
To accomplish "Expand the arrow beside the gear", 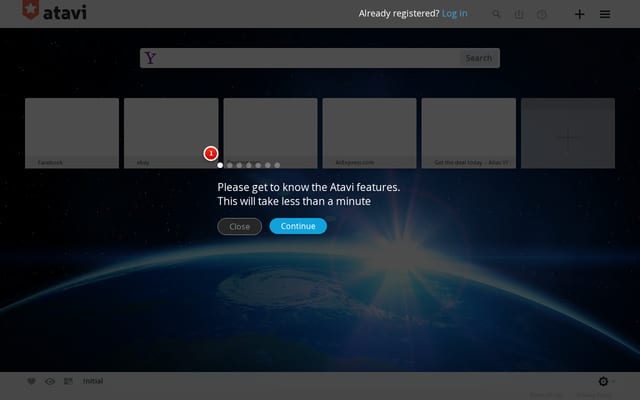I will tap(613, 381).
